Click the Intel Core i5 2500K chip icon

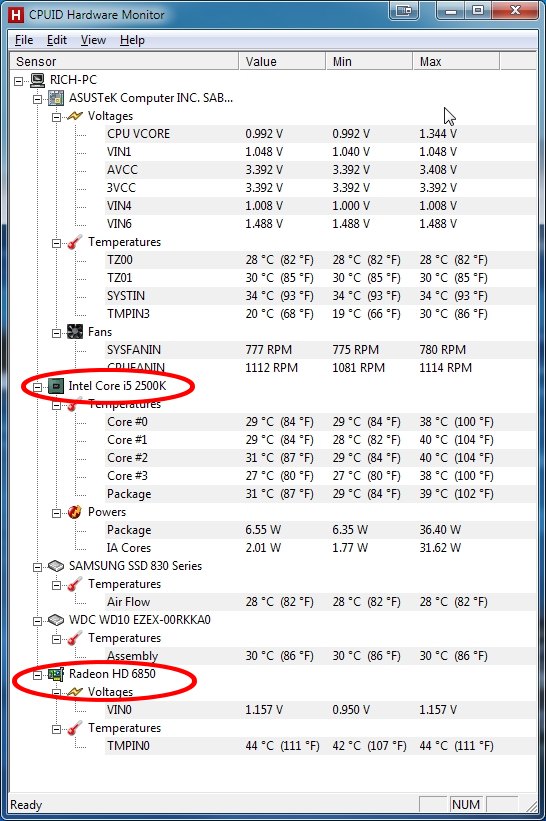click(56, 386)
